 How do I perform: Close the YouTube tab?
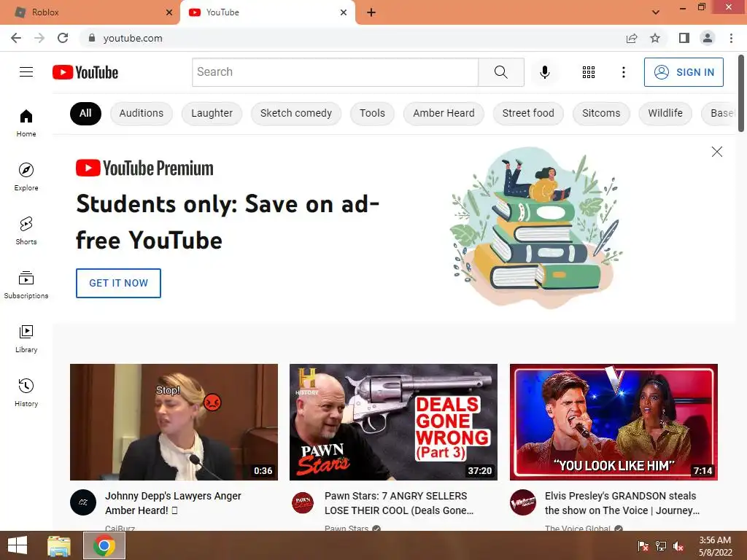(344, 12)
